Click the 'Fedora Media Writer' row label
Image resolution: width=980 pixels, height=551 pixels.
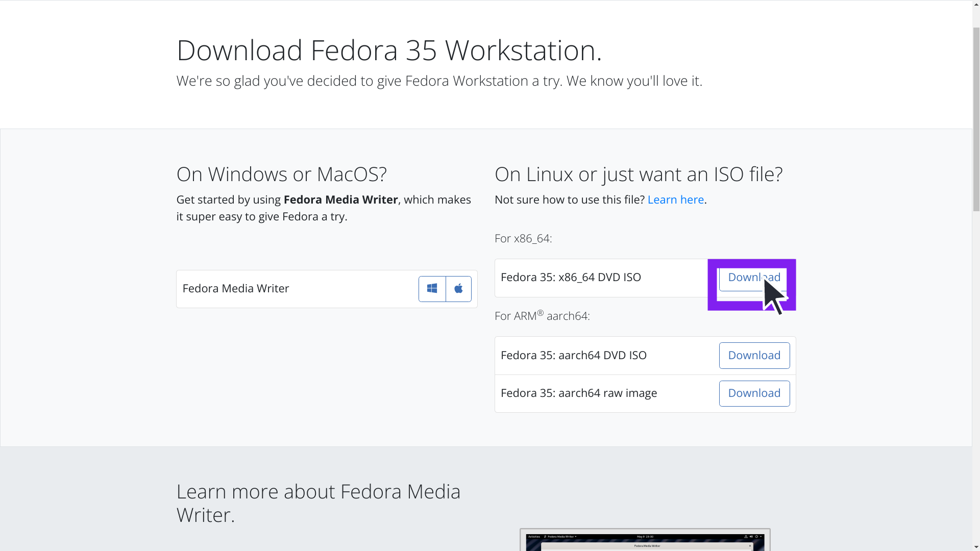click(x=235, y=288)
